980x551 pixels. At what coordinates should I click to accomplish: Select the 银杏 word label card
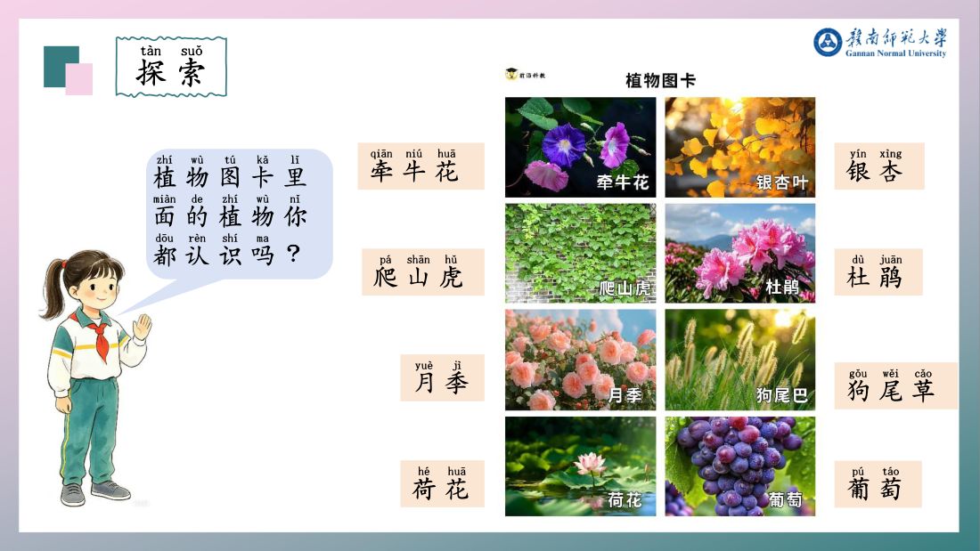[879, 166]
